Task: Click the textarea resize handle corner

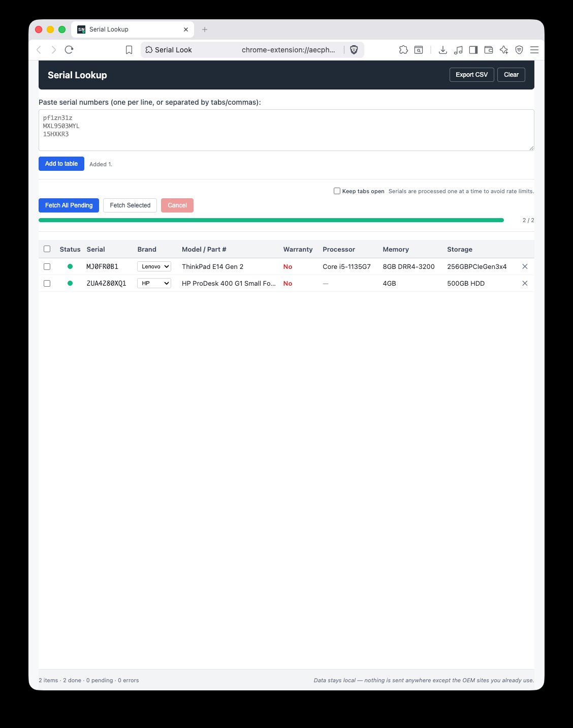Action: coord(531,148)
